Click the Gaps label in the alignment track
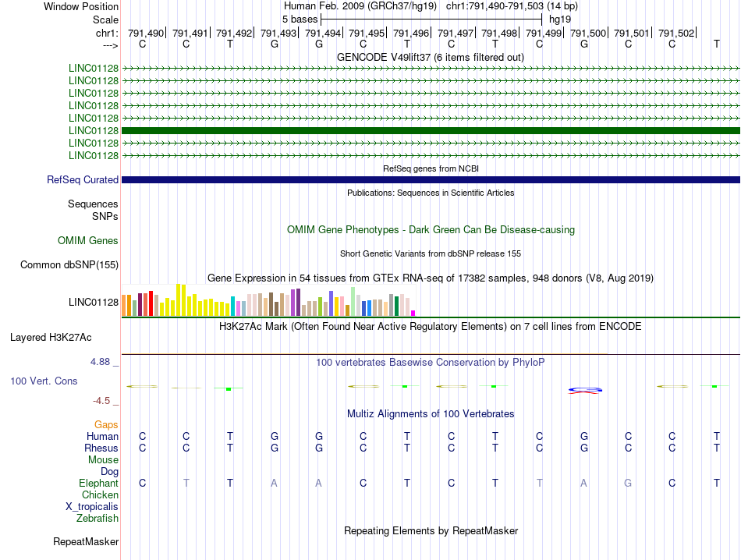The height and width of the screenshot is (560, 741). click(106, 424)
